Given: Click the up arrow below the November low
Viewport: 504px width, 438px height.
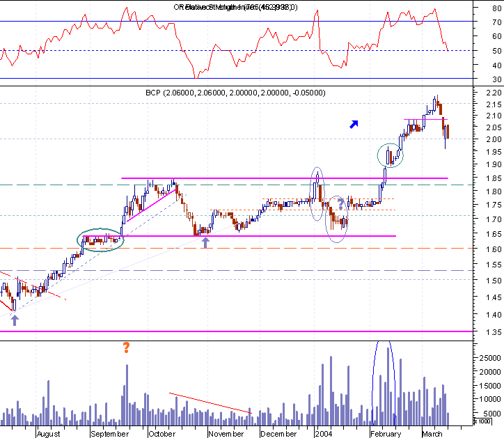Looking at the screenshot, I should [x=205, y=243].
